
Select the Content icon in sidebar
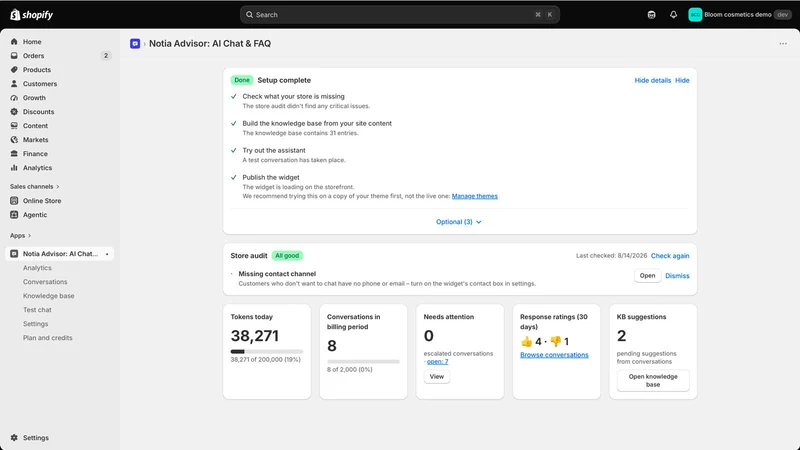14,126
